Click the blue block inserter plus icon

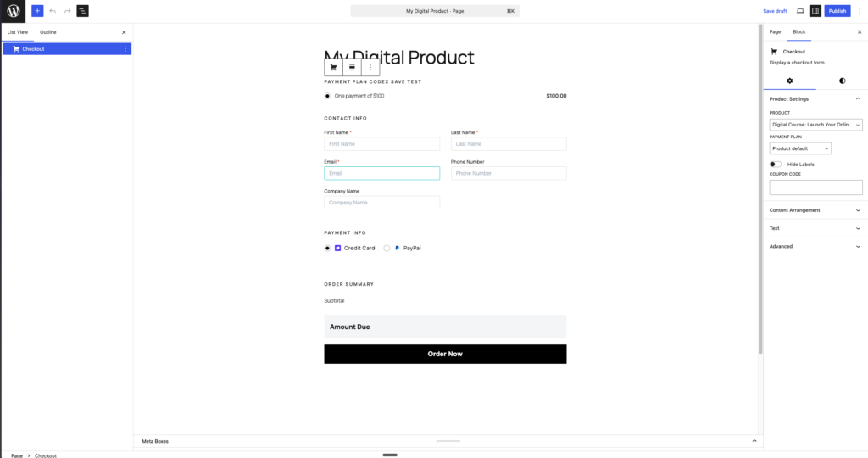pyautogui.click(x=37, y=10)
